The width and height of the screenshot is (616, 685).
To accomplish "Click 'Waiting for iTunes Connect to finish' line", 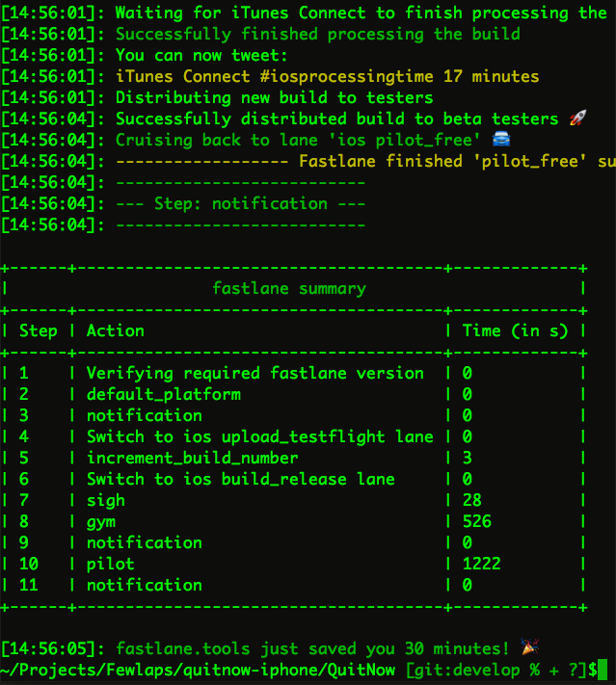I will (362, 13).
